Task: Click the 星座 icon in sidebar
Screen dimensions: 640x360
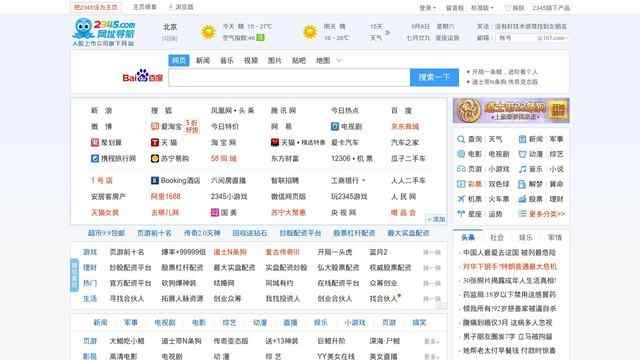Action: 461,213
